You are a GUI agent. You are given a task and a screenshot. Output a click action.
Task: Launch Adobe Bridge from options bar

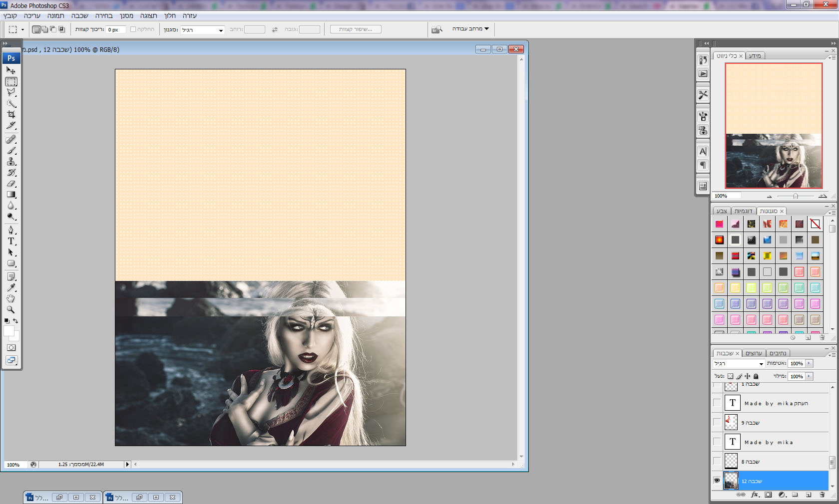tap(437, 29)
